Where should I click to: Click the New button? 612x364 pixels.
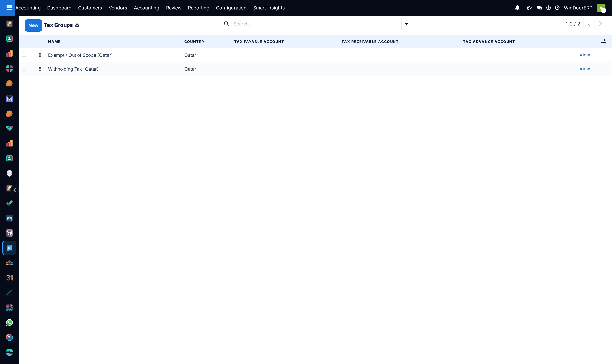(x=33, y=25)
